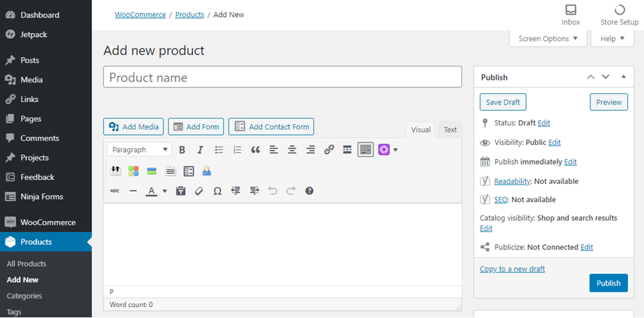Expand the Screen Options dropdown
The width and height of the screenshot is (644, 318).
coord(548,39)
